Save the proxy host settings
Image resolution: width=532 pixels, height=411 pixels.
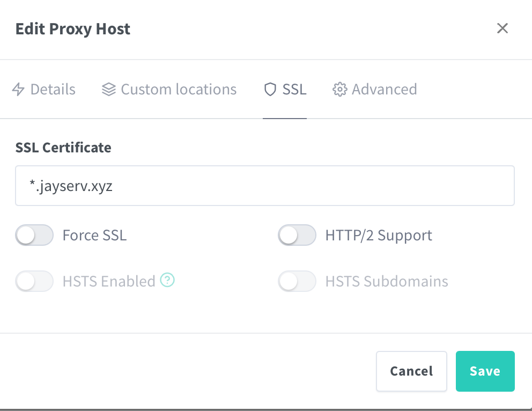485,371
